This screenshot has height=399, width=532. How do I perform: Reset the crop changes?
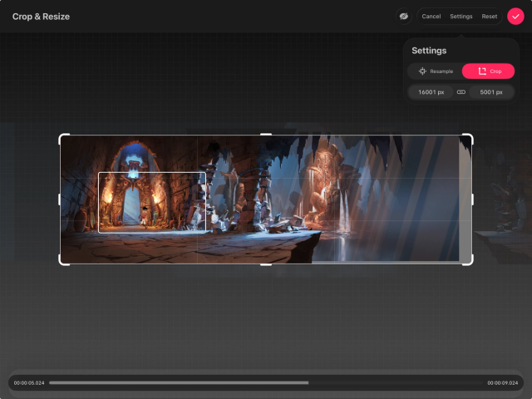pyautogui.click(x=490, y=17)
